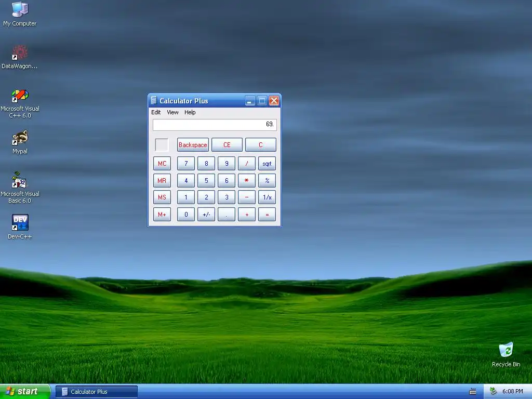Click calculator digit 6 button

227,180
